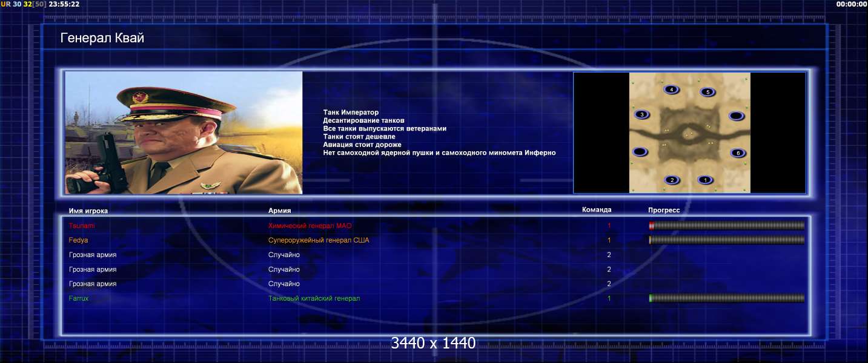Click 'Супероружейный генерал США' army text

click(319, 240)
